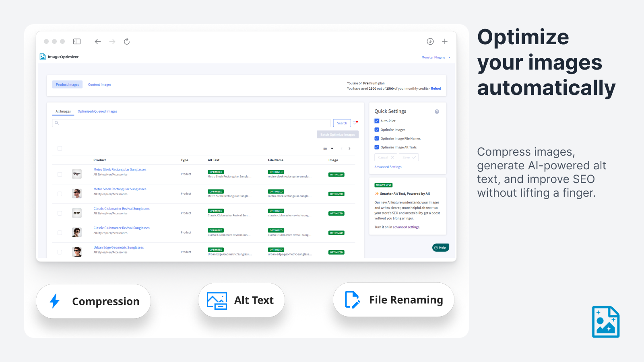This screenshot has height=362, width=644.
Task: Check the Urban Edge Geometric row
Action: coord(60,252)
